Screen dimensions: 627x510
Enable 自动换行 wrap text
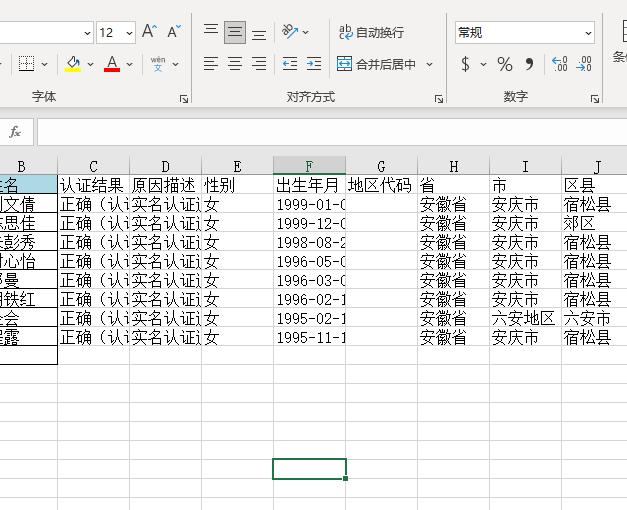[371, 32]
